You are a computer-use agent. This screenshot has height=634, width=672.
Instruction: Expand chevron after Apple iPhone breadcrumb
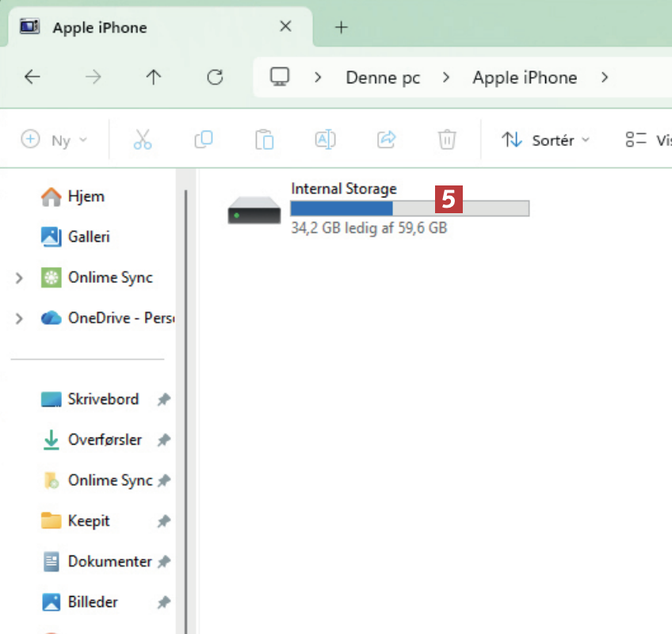click(x=605, y=78)
